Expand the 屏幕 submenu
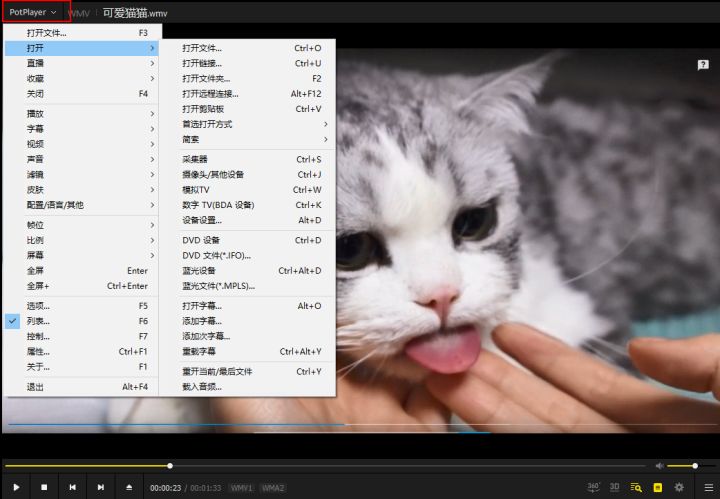This screenshot has height=499, width=720. (x=82, y=255)
